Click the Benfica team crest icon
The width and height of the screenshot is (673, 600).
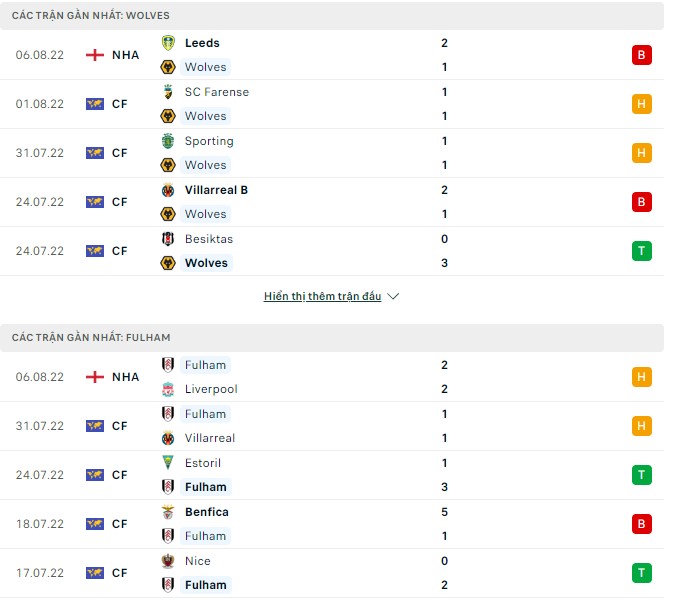(x=168, y=512)
